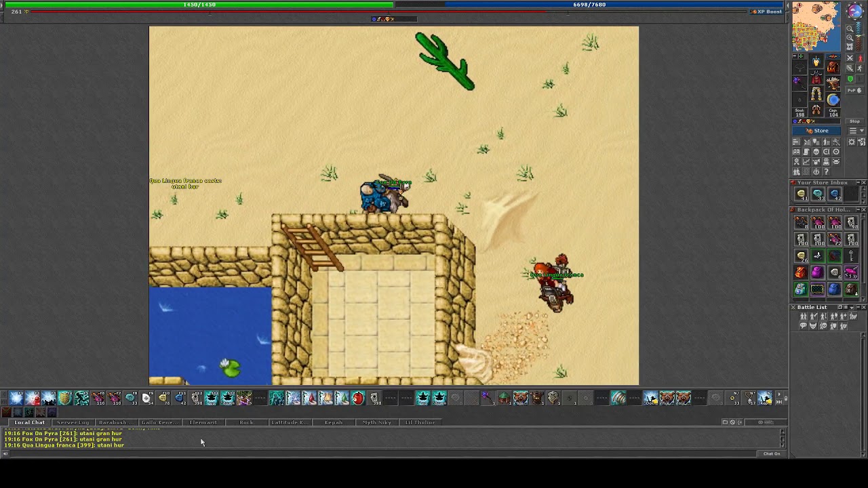Click the red backpack in Backpack panel

point(801,272)
